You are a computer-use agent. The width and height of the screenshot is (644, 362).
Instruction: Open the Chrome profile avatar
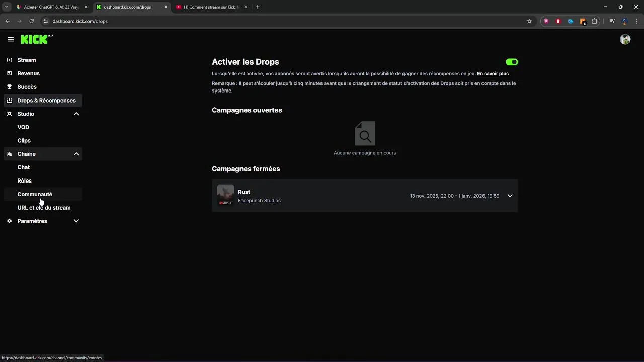coord(624,21)
